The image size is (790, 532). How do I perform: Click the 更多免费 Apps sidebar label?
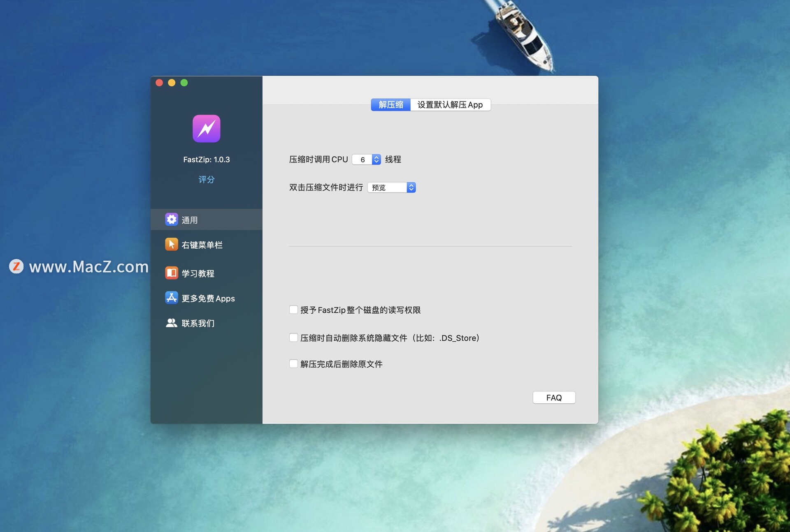208,298
